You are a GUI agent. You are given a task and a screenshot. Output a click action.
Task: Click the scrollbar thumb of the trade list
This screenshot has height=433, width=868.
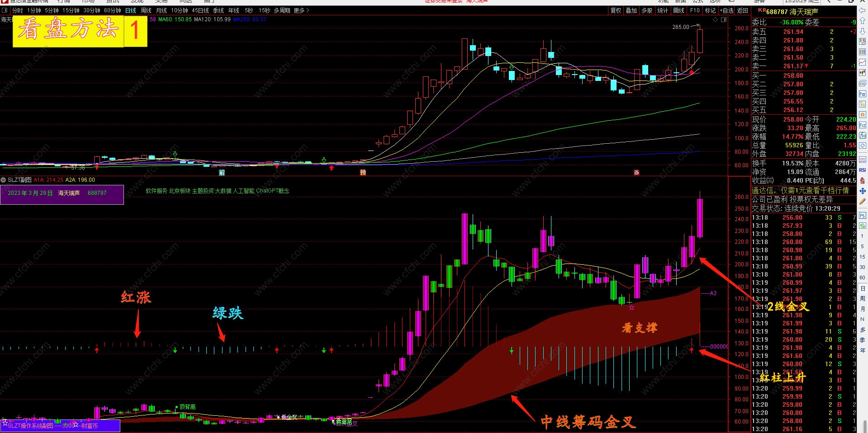pyautogui.click(x=865, y=426)
